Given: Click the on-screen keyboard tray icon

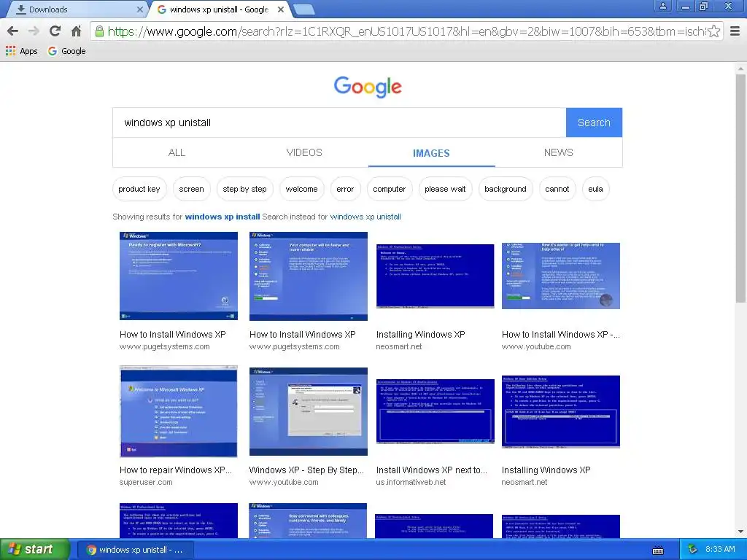Looking at the screenshot, I should click(658, 551).
